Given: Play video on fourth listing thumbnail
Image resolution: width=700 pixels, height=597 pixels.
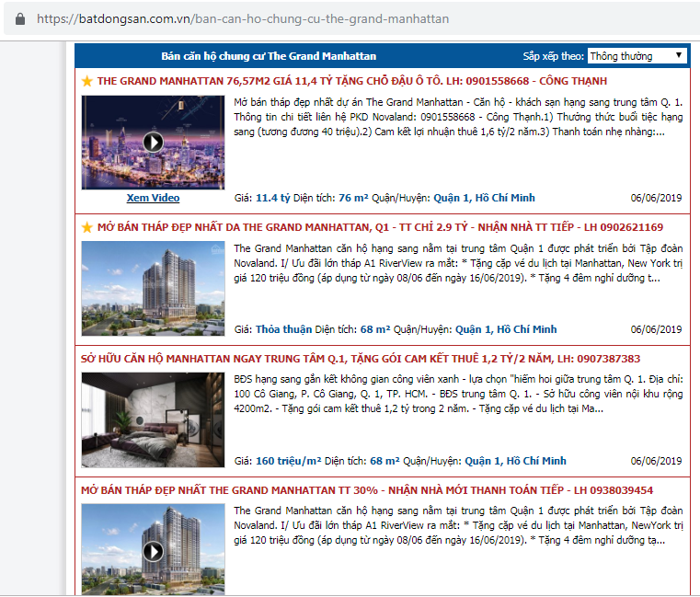Looking at the screenshot, I should [x=153, y=549].
